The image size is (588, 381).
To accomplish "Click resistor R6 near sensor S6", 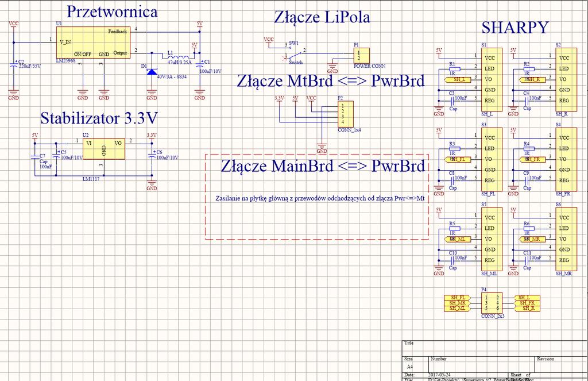I will pyautogui.click(x=529, y=228).
